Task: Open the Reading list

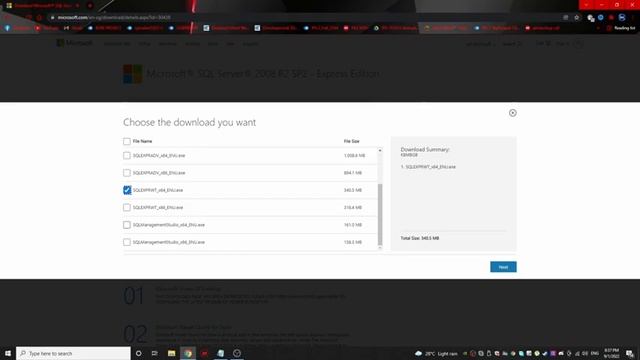Action: click(621, 28)
